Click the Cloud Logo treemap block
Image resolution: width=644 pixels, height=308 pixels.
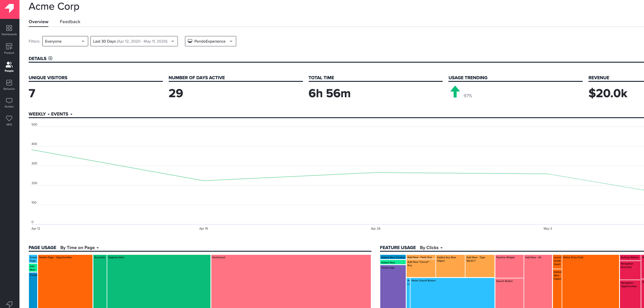393,287
